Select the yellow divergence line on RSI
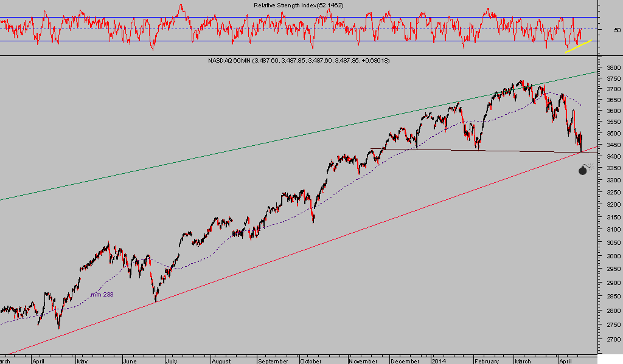Viewport: 623px width, 364px height. pyautogui.click(x=577, y=47)
